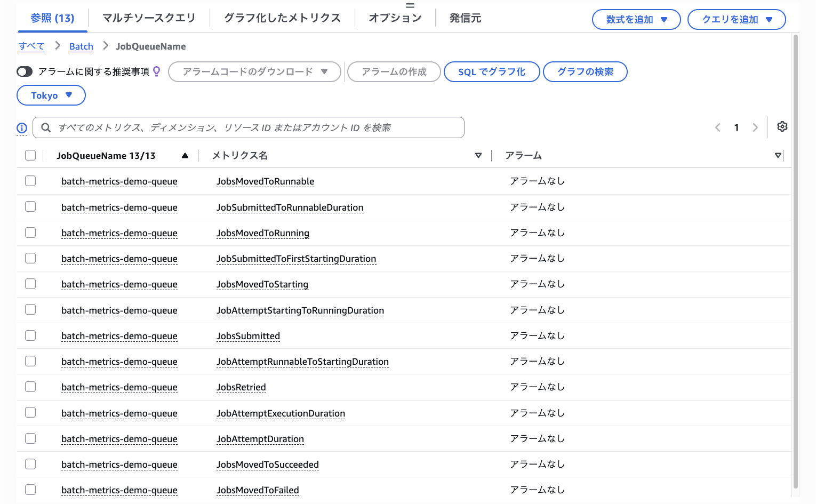Viewport: 816px width, 504px height.
Task: Click アラームの作成 button
Action: 394,71
